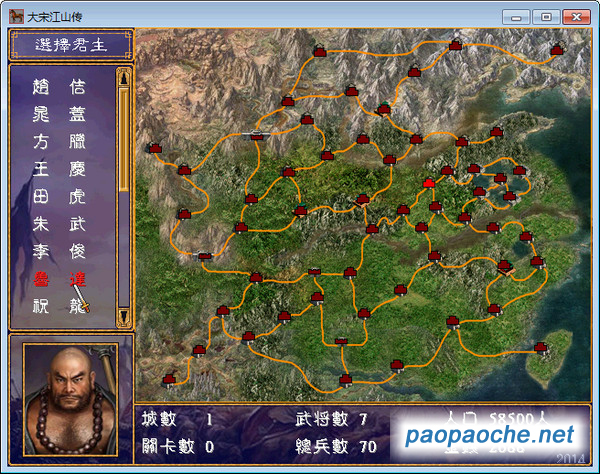Pick 方臘 in the ruler list
600x474 pixels.
(x=59, y=142)
